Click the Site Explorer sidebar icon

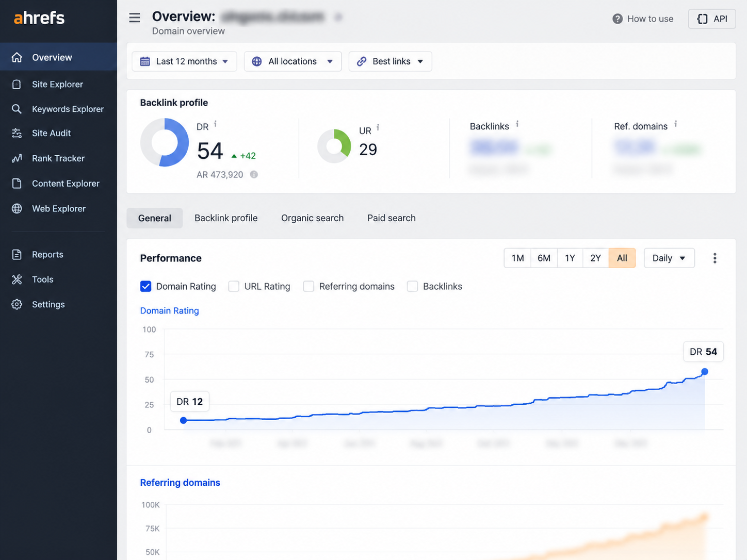[17, 84]
